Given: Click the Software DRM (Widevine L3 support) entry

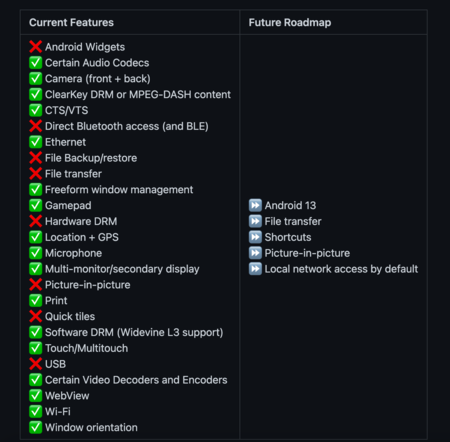Looking at the screenshot, I should pyautogui.click(x=134, y=332).
